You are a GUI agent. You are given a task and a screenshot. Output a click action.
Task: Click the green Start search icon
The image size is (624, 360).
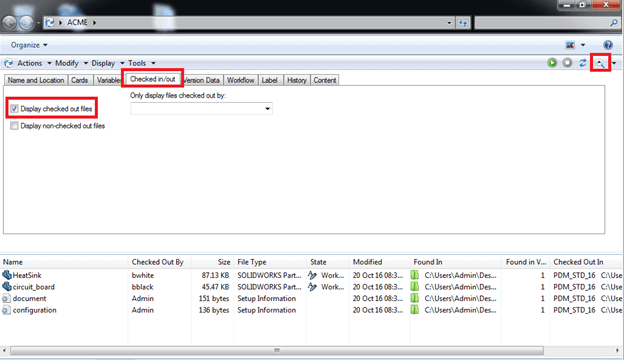(552, 63)
